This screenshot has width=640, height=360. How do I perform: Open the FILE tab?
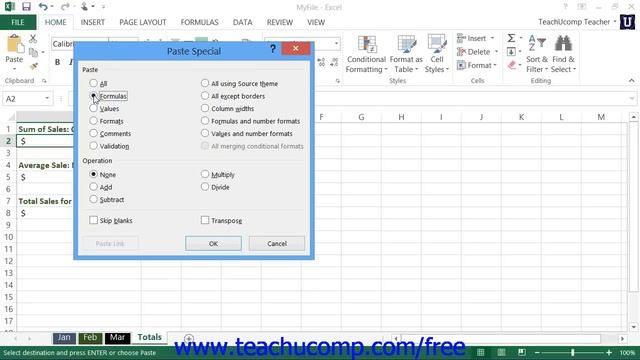pos(18,22)
